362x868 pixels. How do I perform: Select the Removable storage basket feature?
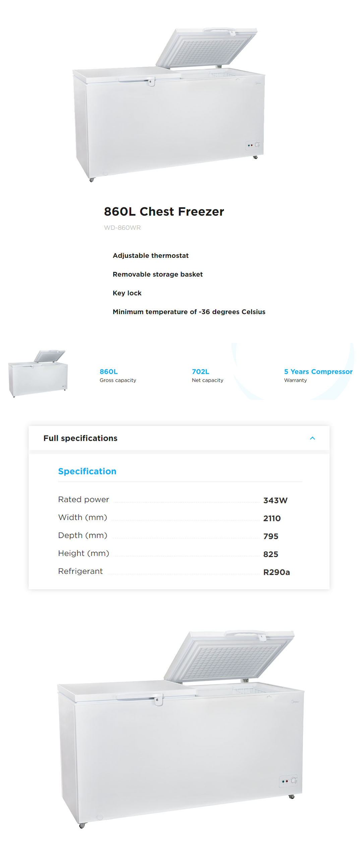pos(158,274)
